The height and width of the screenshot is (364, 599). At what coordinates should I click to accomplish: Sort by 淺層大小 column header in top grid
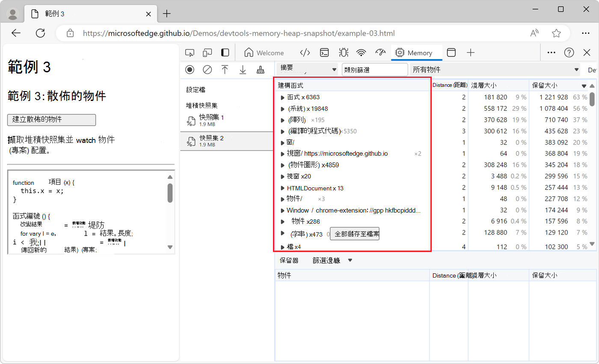pos(499,86)
